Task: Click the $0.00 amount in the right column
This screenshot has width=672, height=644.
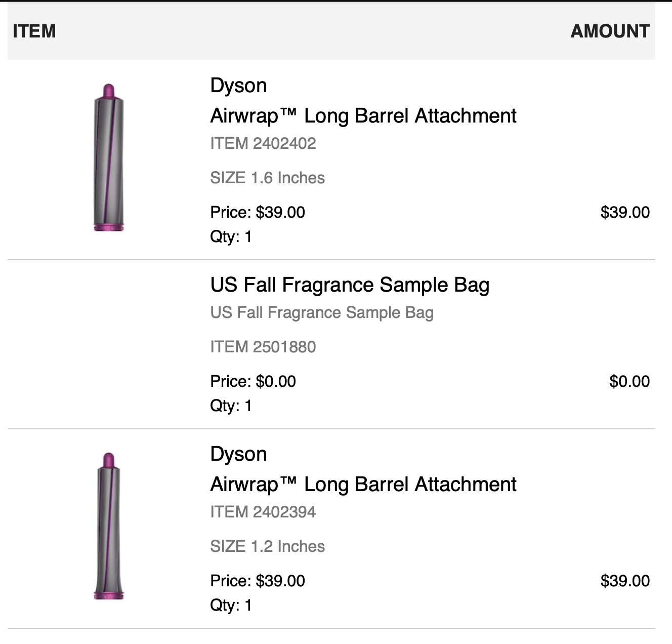Action: point(629,381)
